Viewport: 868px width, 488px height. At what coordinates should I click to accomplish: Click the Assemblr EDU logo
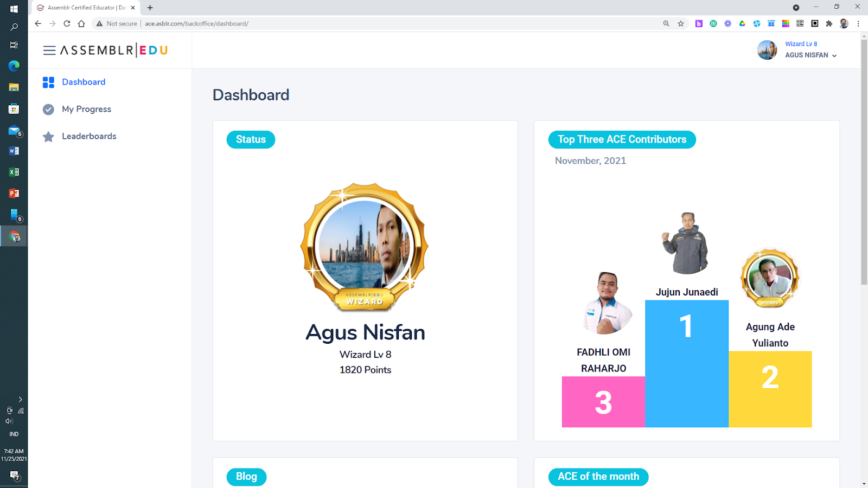(114, 50)
